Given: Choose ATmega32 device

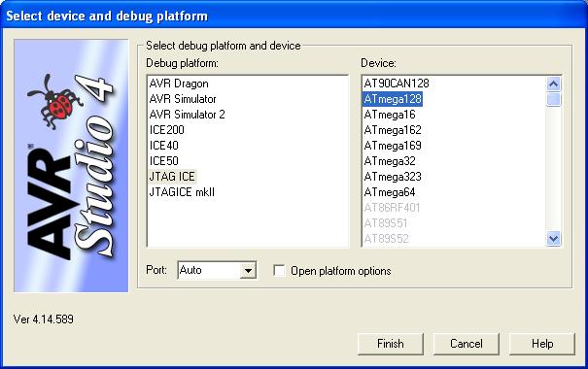Looking at the screenshot, I should 390,161.
